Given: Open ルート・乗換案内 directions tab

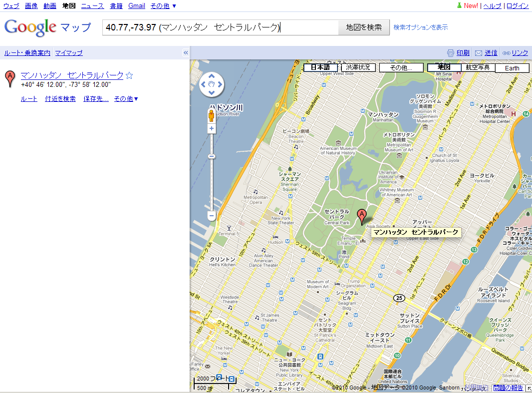Looking at the screenshot, I should [x=27, y=53].
